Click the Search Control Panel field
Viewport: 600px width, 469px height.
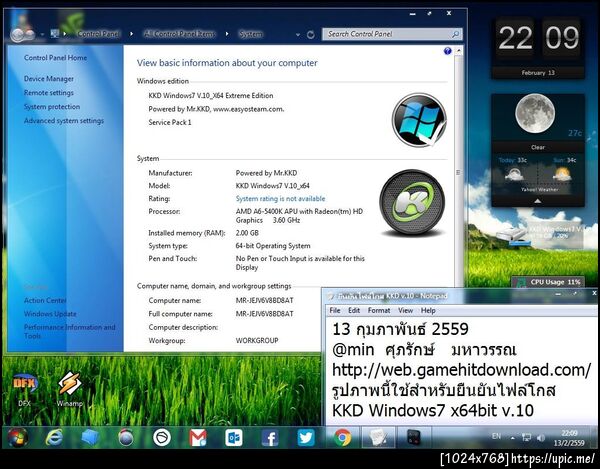(392, 34)
